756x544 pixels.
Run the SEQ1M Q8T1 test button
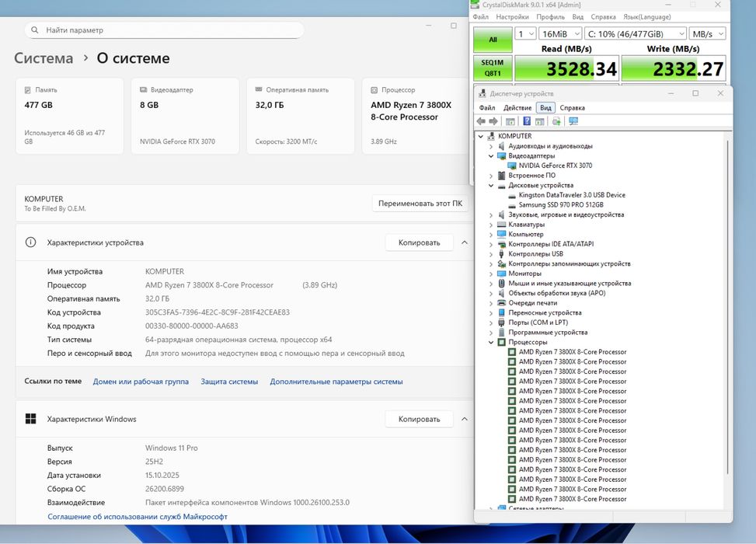click(493, 68)
